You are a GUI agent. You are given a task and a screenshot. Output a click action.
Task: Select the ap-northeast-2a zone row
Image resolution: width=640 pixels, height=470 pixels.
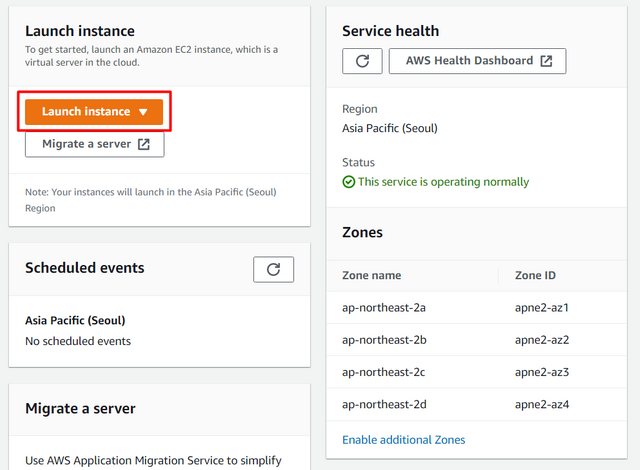click(x=477, y=308)
